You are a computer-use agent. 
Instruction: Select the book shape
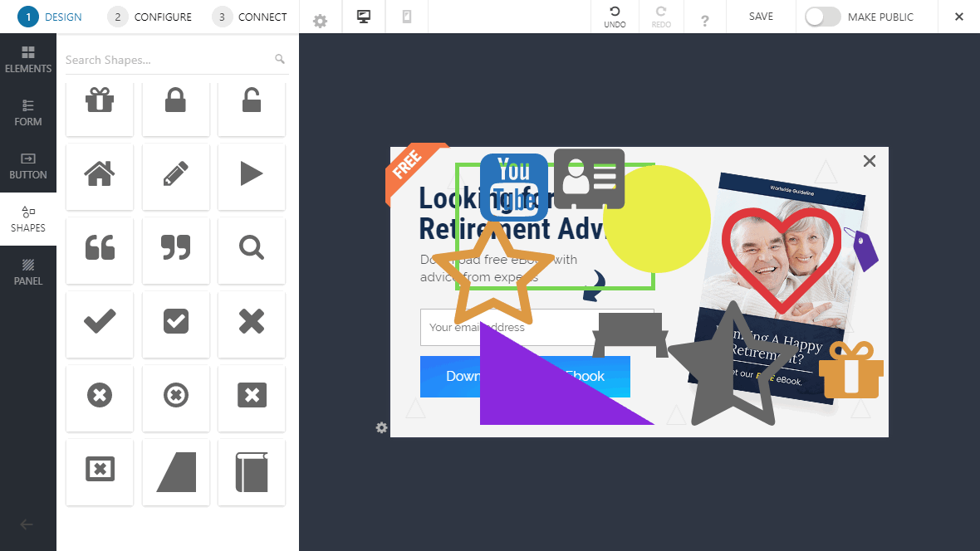coord(251,472)
